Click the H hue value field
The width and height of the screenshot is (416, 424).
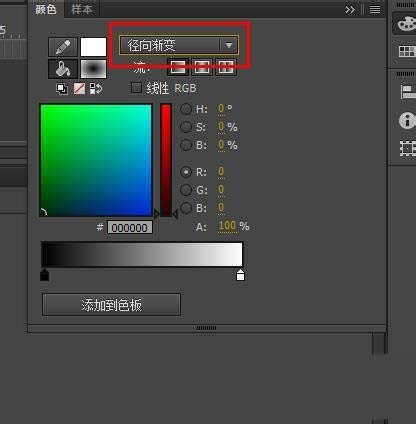[221, 109]
